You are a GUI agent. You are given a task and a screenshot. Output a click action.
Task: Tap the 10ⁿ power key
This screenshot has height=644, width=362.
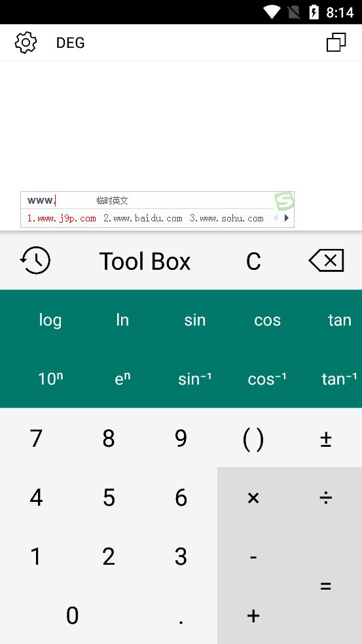[x=50, y=379]
